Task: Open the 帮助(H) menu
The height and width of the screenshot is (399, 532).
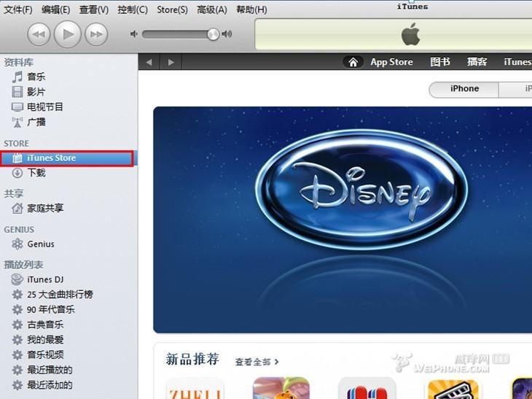Action: (x=251, y=9)
